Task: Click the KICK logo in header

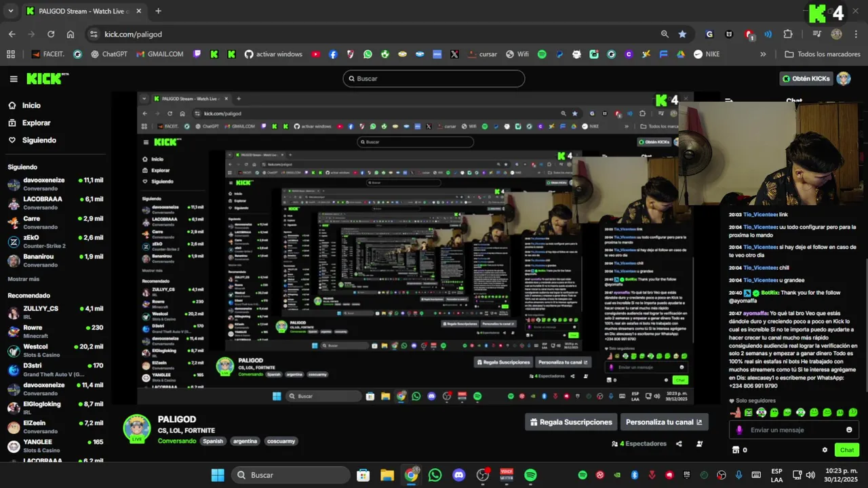Action: pyautogui.click(x=47, y=79)
